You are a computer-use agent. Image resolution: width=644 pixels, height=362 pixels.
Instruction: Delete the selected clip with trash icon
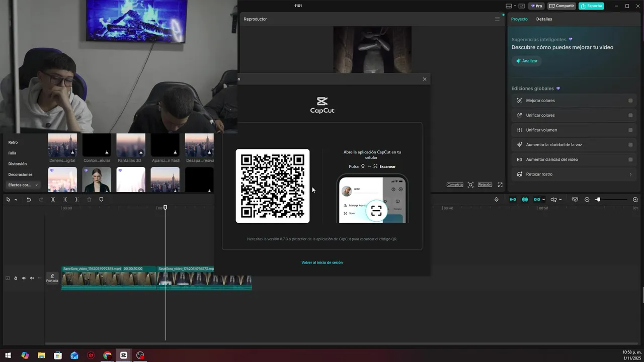[89, 200]
